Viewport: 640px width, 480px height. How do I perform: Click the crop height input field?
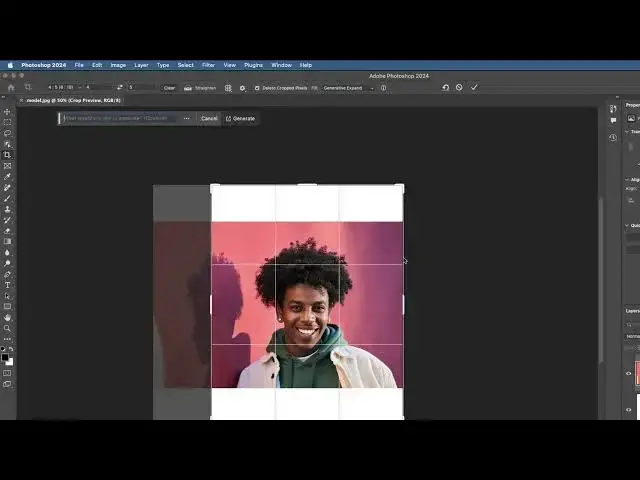pyautogui.click(x=141, y=87)
